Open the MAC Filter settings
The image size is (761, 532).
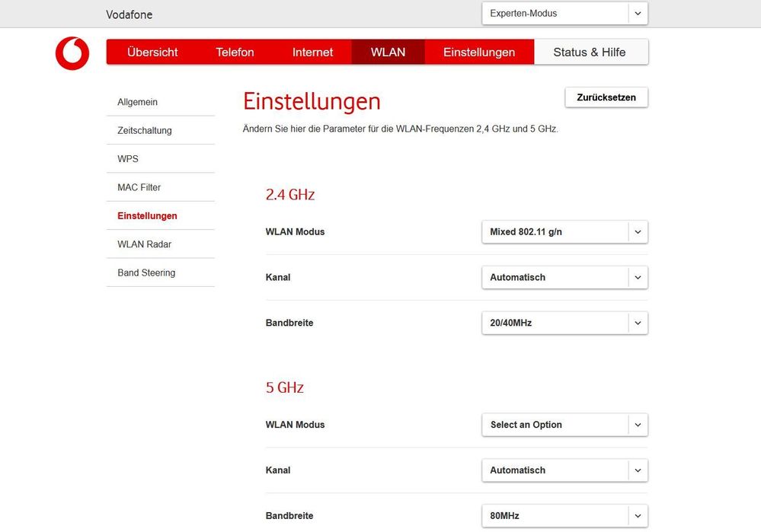(138, 186)
